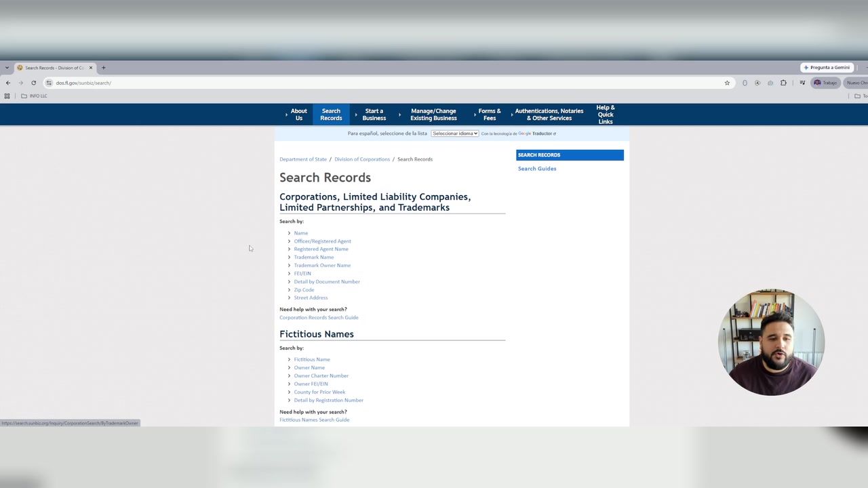Close the Search Records browser tab
The image size is (868, 488).
(91, 68)
